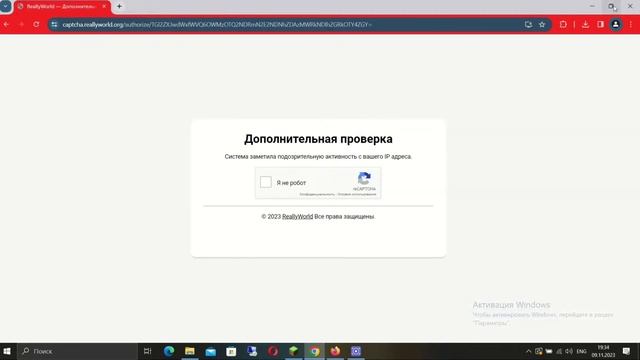
Task: Open Microsoft Store from taskbar
Action: pyautogui.click(x=231, y=351)
